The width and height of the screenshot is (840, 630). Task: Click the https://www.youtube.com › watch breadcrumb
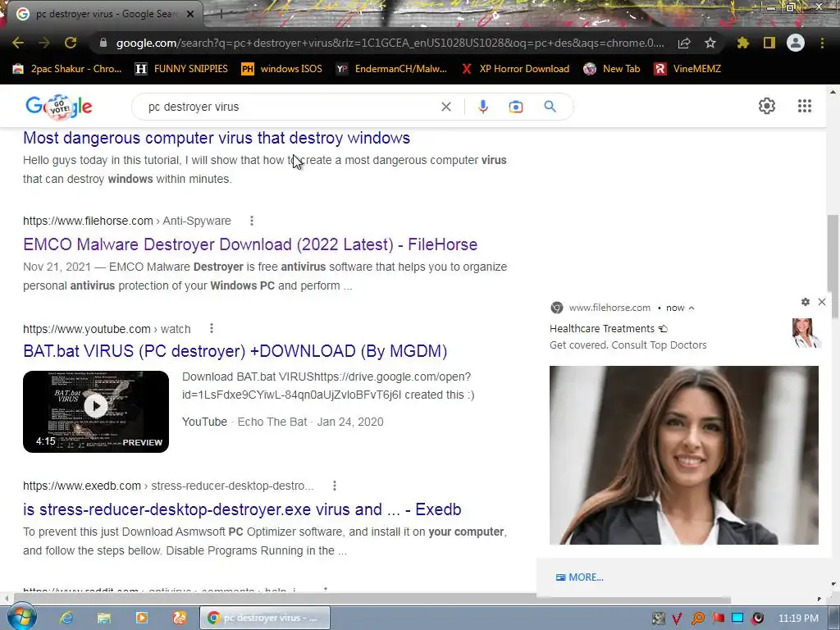(107, 329)
